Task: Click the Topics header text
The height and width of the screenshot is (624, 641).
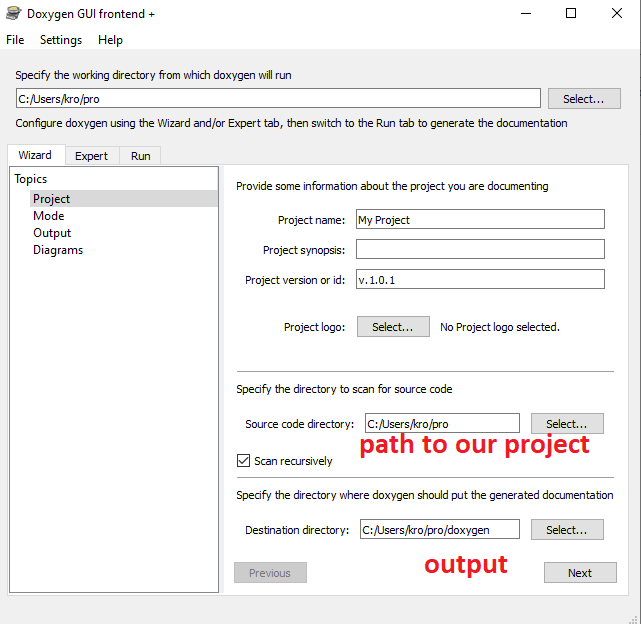Action: pos(31,179)
